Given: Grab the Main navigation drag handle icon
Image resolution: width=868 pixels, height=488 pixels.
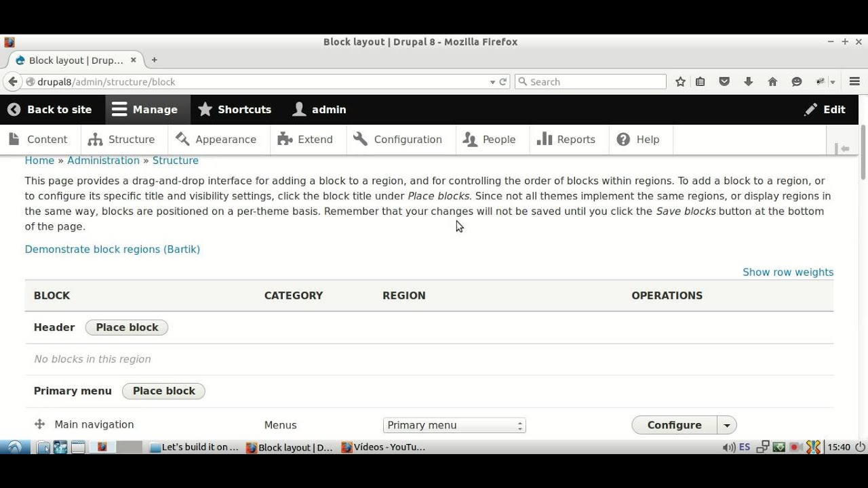Looking at the screenshot, I should click(39, 424).
